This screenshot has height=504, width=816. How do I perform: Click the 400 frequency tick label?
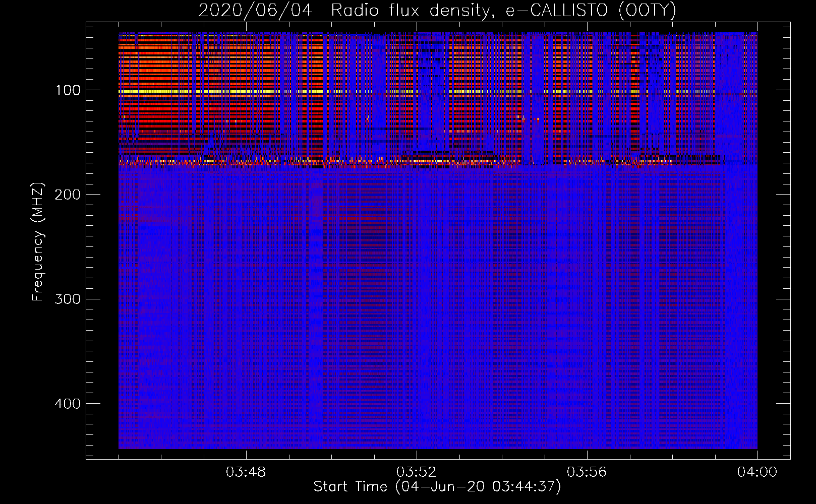pyautogui.click(x=68, y=404)
